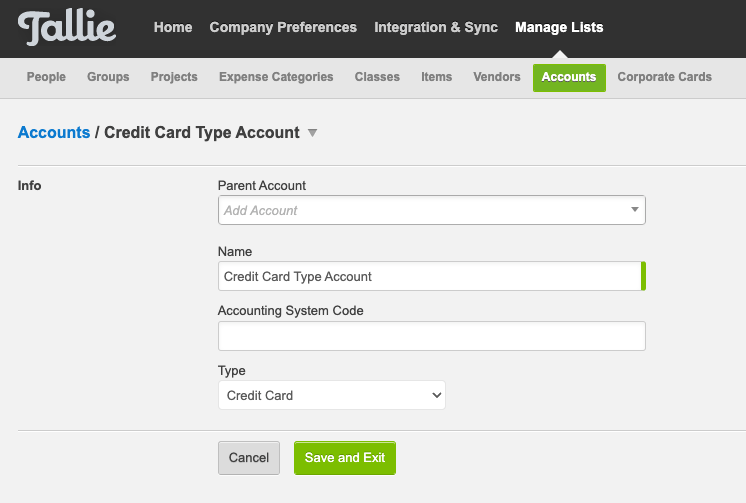Viewport: 746px width, 503px height.
Task: Switch to the Projects tab
Action: [x=174, y=77]
